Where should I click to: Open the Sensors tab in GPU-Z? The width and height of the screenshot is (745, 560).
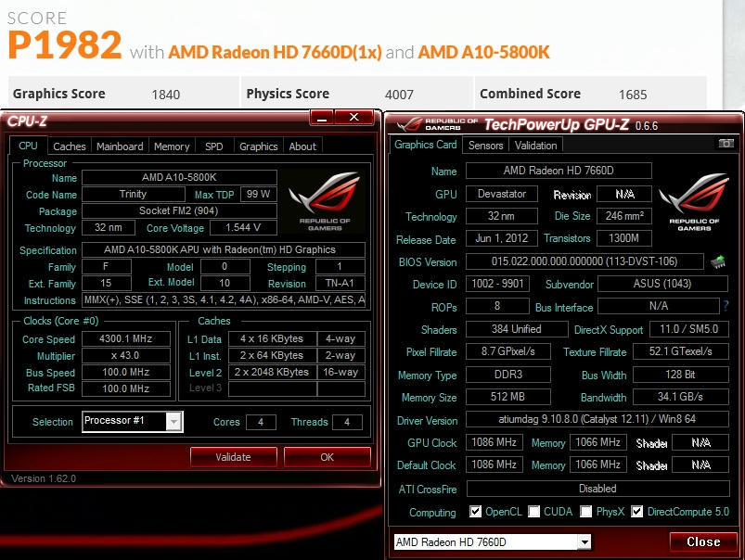click(x=485, y=146)
